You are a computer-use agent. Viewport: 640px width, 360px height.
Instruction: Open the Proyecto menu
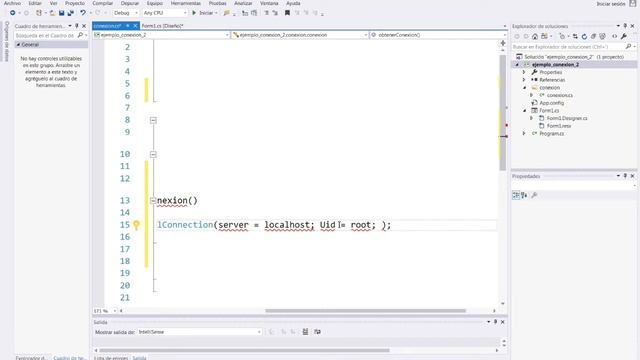click(75, 3)
